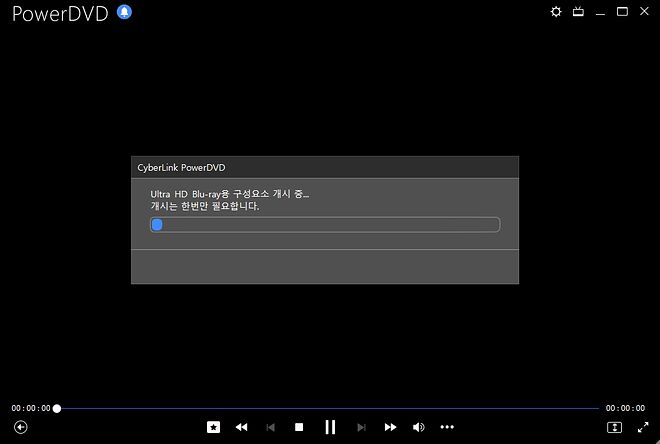Pause the current playback

pos(330,427)
